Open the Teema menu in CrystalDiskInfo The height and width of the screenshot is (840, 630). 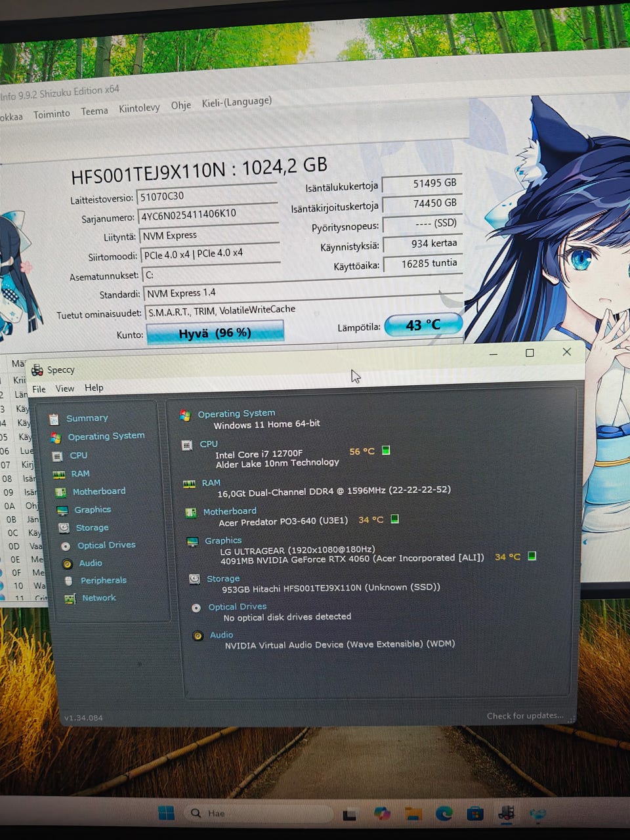click(x=94, y=111)
